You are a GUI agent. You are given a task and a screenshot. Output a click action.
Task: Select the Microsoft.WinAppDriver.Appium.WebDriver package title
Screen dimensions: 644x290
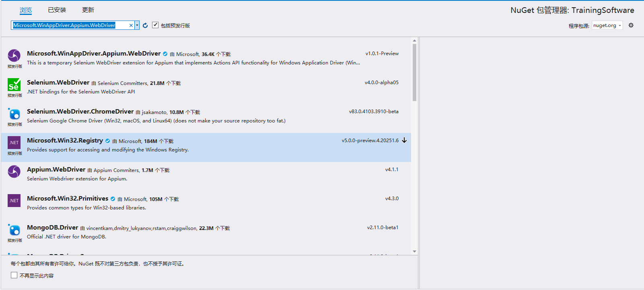(x=94, y=54)
